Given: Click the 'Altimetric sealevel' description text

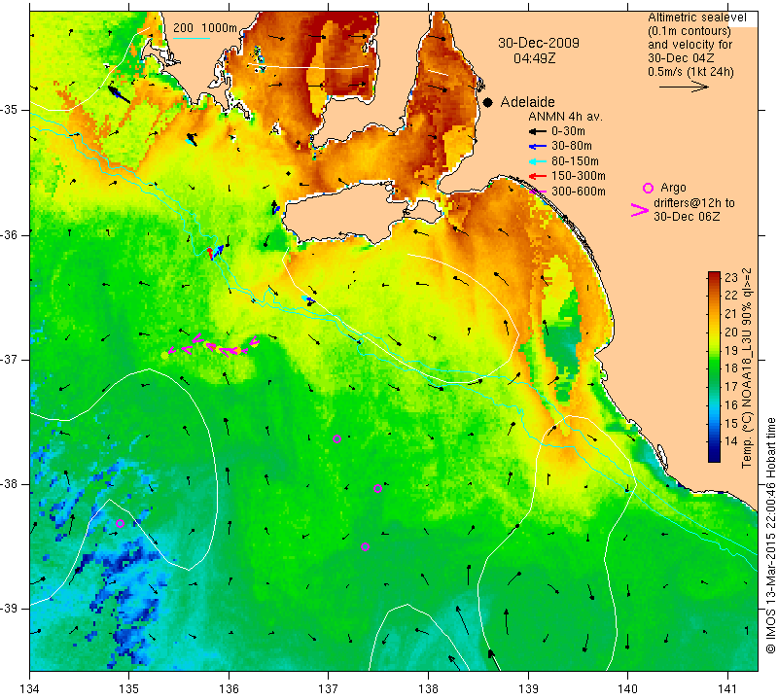Looking at the screenshot, I should pyautogui.click(x=696, y=17).
